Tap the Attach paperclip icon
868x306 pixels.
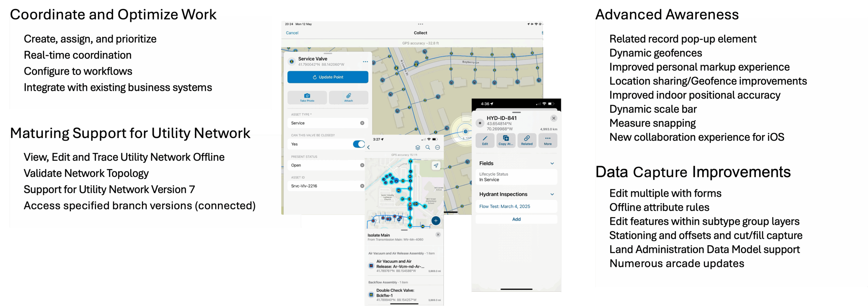point(348,96)
